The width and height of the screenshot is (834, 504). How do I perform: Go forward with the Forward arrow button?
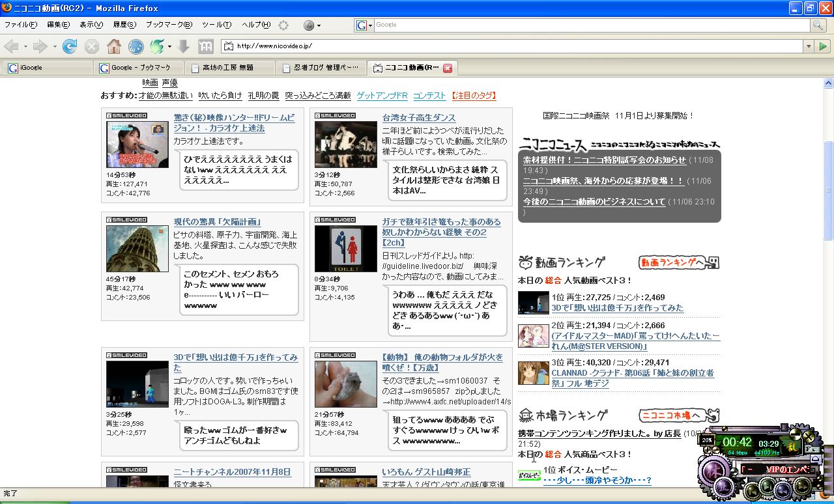point(40,46)
